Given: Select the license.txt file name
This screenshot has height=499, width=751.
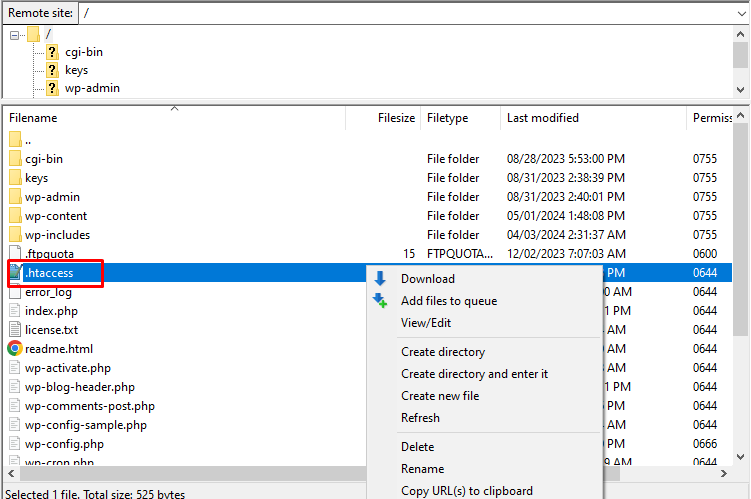Looking at the screenshot, I should point(51,329).
